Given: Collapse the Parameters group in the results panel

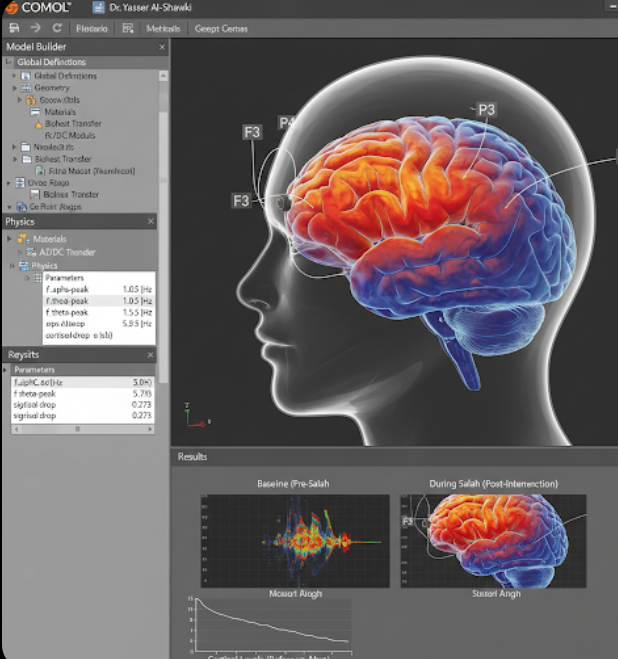Looking at the screenshot, I should (x=6, y=370).
